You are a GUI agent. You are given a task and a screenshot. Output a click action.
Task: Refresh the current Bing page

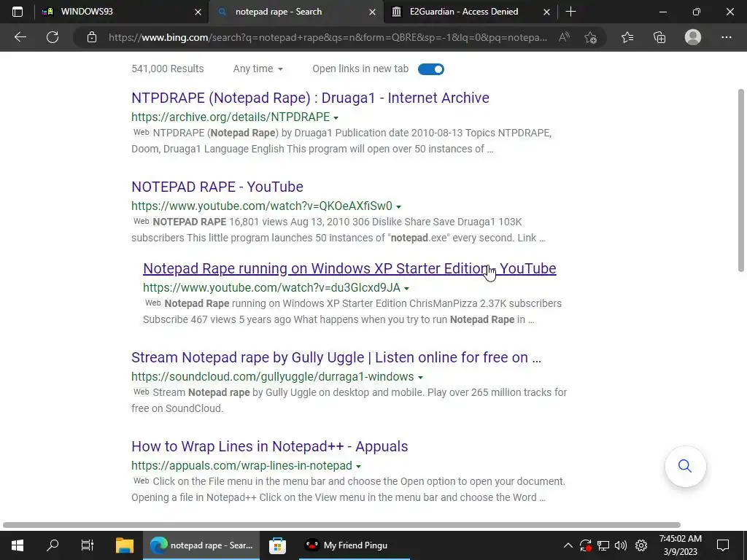53,37
